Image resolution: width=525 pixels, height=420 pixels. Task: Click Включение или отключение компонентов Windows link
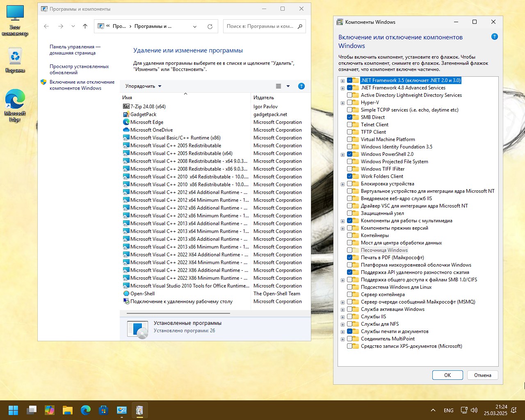(82, 85)
